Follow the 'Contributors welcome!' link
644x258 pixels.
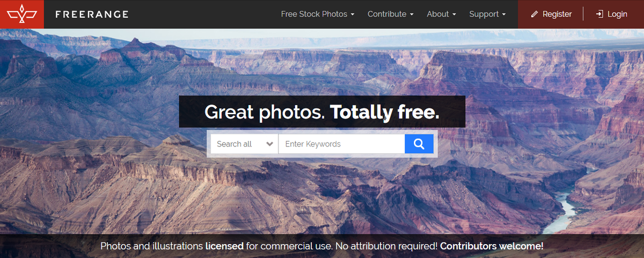(x=492, y=247)
